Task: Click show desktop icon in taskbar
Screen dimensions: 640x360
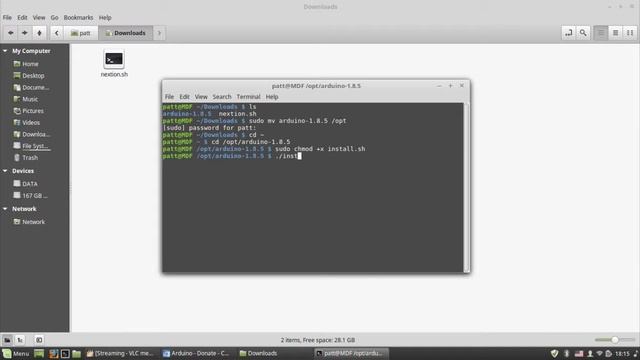Action: click(x=39, y=353)
